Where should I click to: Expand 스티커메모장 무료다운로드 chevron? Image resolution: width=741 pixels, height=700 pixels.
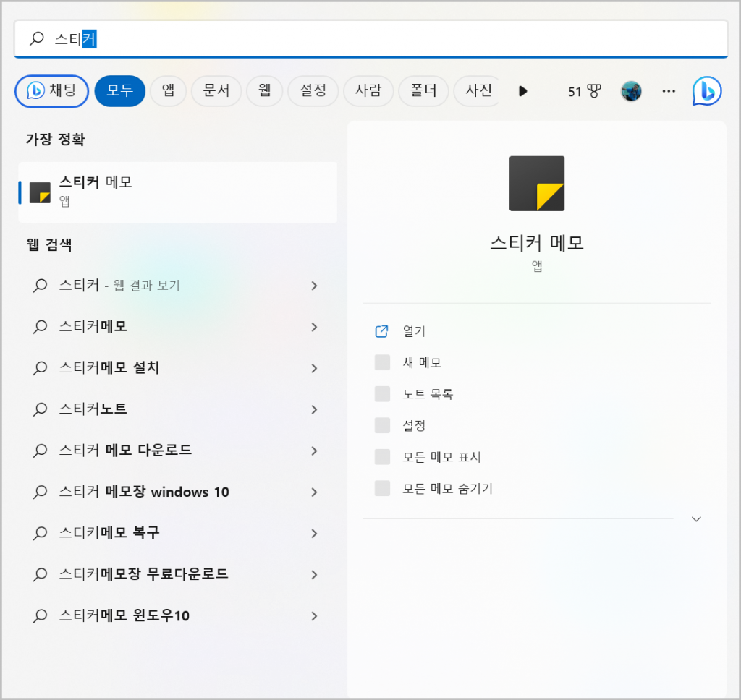pyautogui.click(x=314, y=574)
